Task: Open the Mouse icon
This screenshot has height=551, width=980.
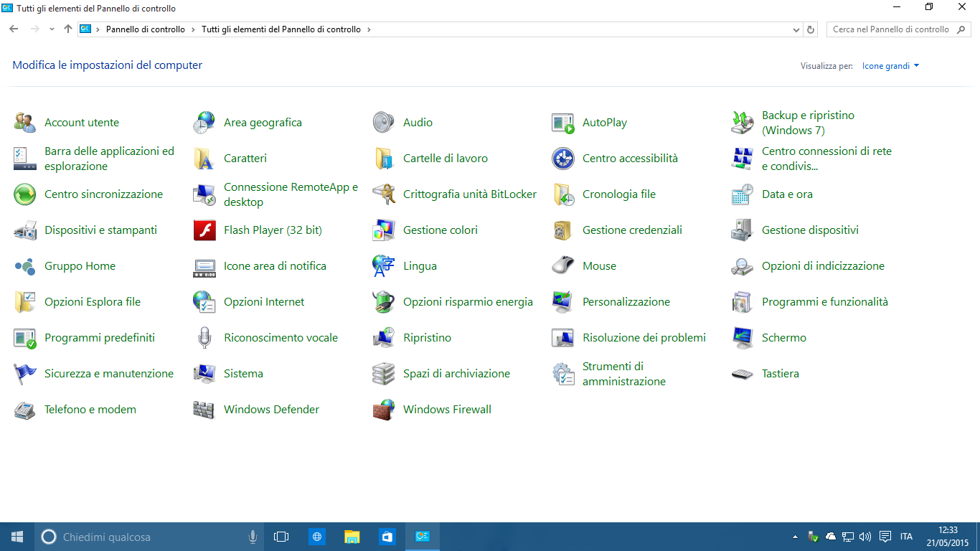Action: 563,266
